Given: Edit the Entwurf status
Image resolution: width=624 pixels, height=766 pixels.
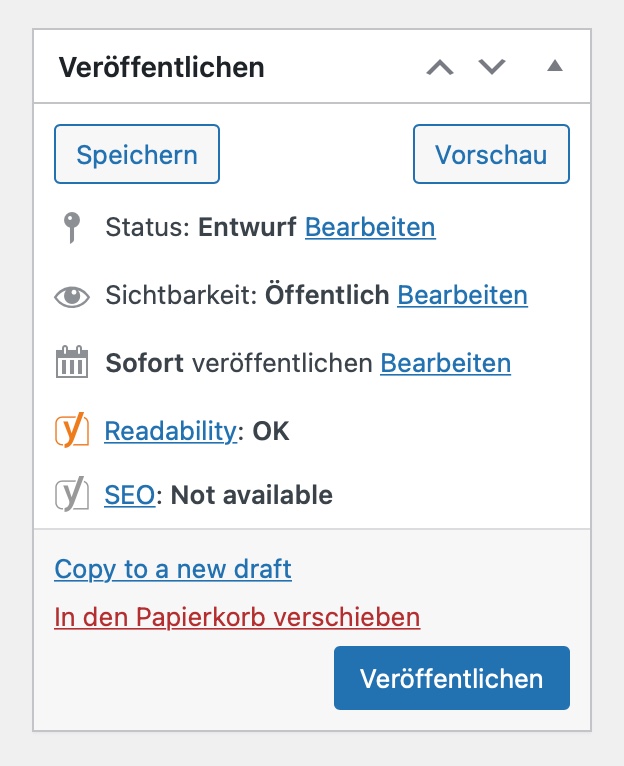Looking at the screenshot, I should [370, 227].
